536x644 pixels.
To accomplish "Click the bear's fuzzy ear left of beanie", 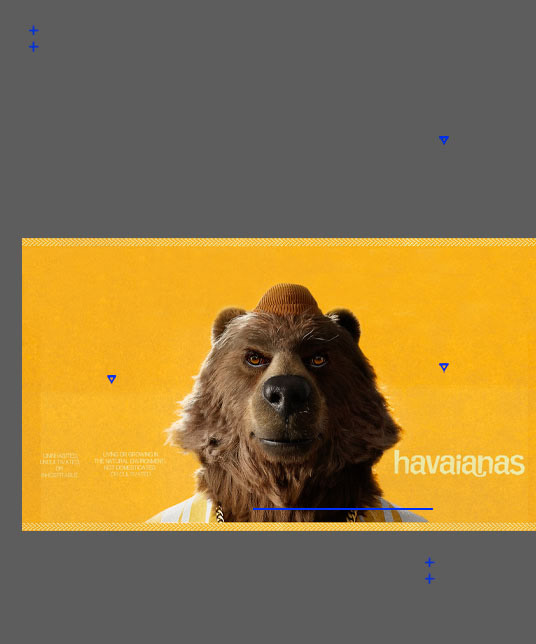I will tap(226, 322).
